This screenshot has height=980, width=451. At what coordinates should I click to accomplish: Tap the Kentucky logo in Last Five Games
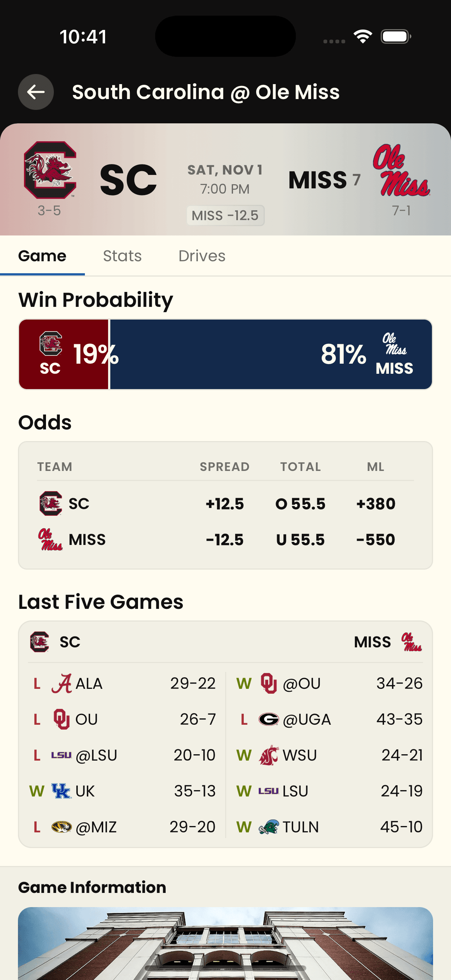(61, 791)
